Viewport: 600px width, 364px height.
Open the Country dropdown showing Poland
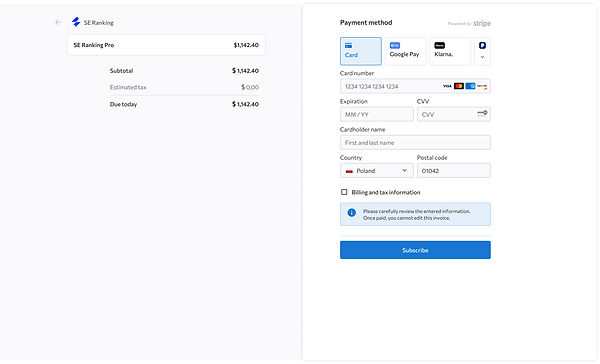(377, 171)
